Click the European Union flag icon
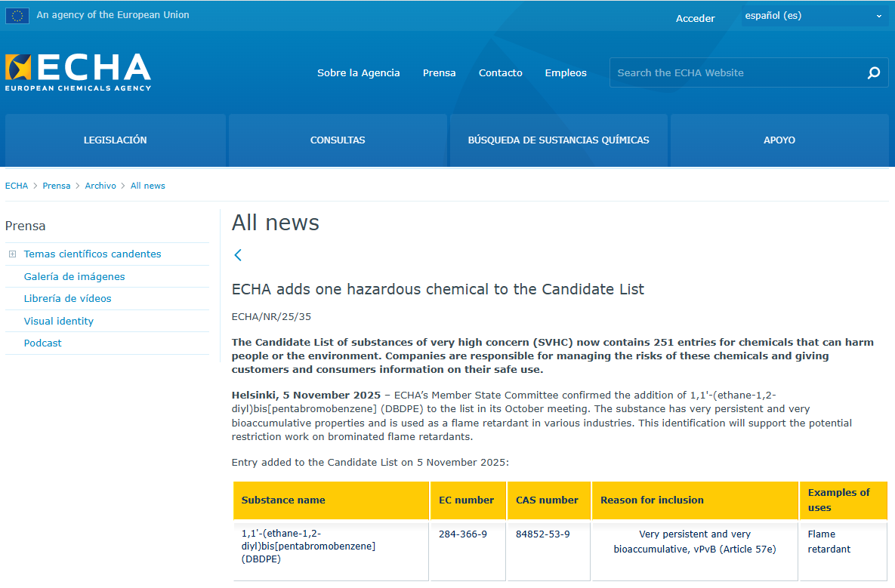This screenshot has height=588, width=895. click(17, 15)
